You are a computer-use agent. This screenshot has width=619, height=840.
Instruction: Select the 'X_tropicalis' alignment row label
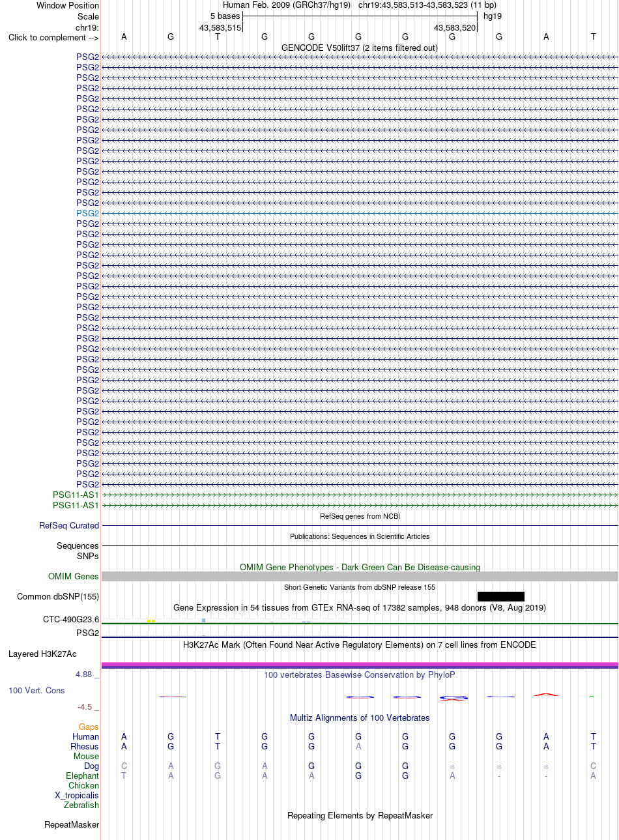pos(77,795)
